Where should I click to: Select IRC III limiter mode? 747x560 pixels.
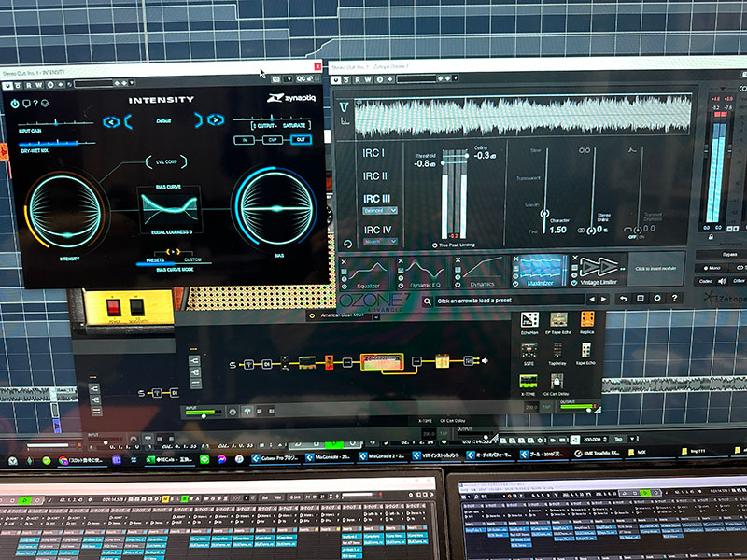point(376,199)
